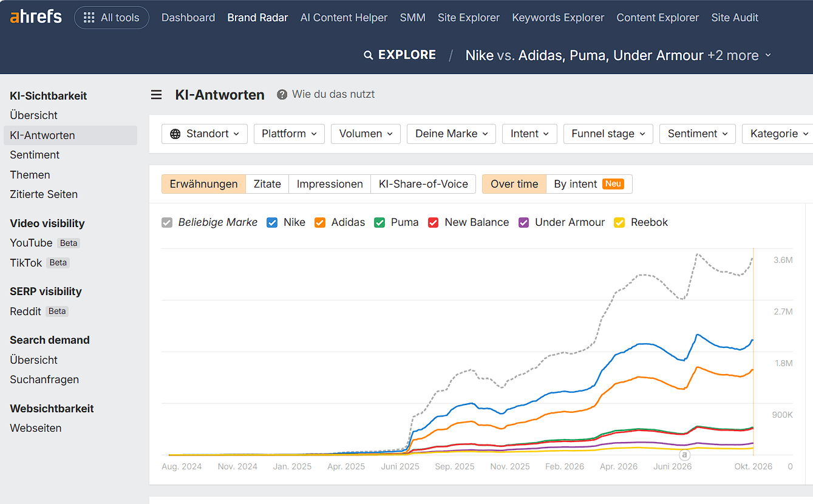
Task: Toggle the Beliebige Marke checkbox
Action: point(167,223)
